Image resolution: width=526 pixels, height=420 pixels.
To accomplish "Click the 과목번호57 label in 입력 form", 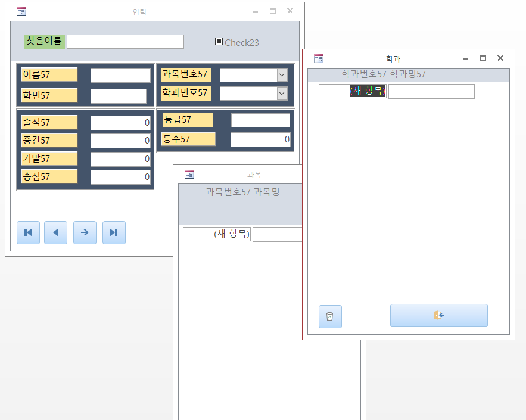I will 186,74.
